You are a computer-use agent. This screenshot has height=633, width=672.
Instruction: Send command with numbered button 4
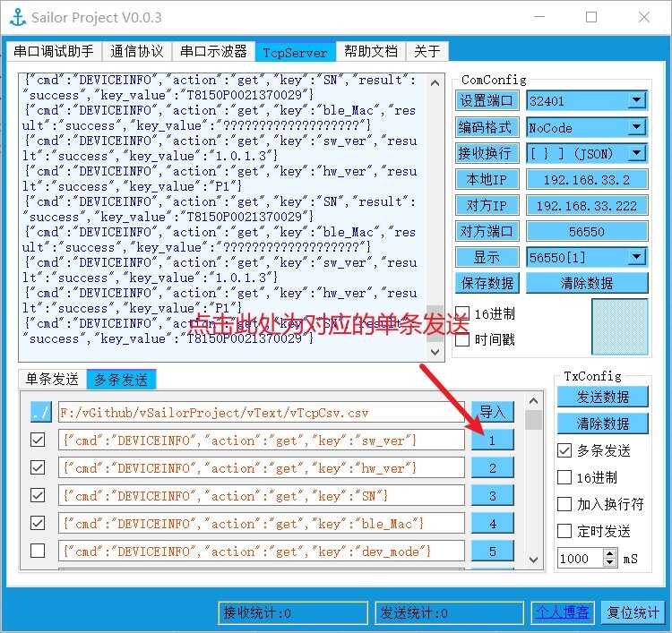[x=493, y=524]
